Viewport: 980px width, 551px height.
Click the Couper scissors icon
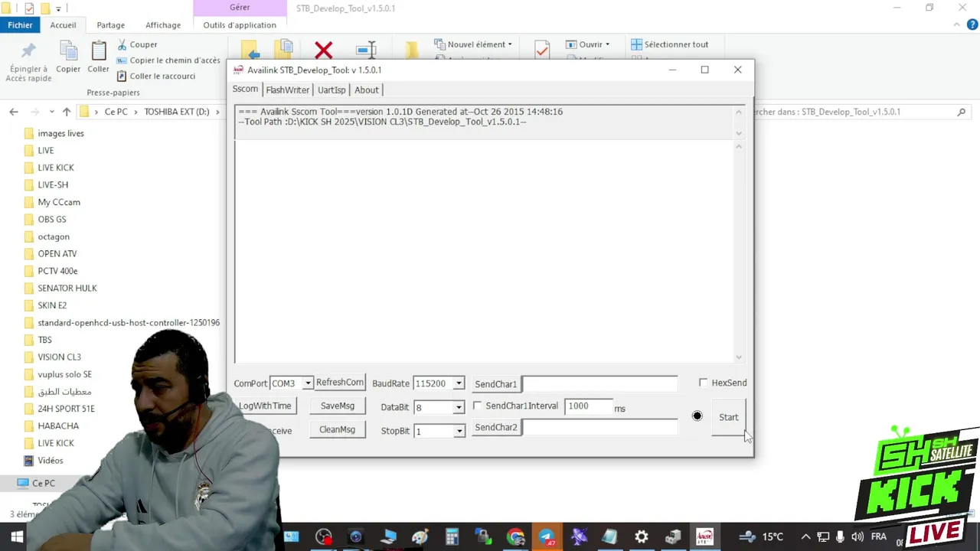(122, 44)
